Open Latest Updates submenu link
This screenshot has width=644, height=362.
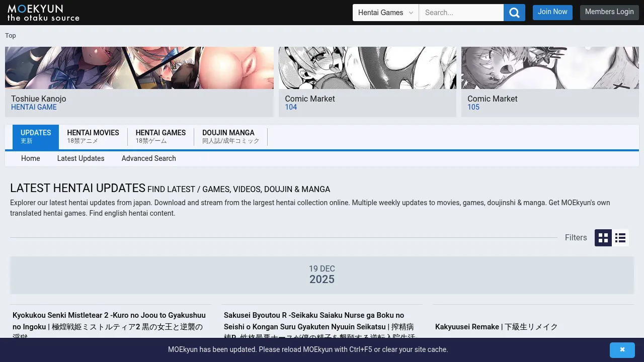click(x=81, y=158)
